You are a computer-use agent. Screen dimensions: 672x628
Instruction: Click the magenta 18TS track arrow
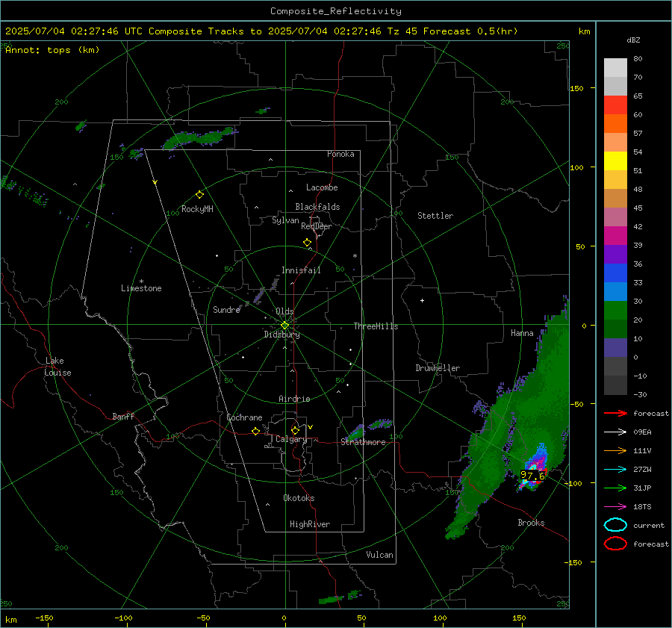pos(615,507)
